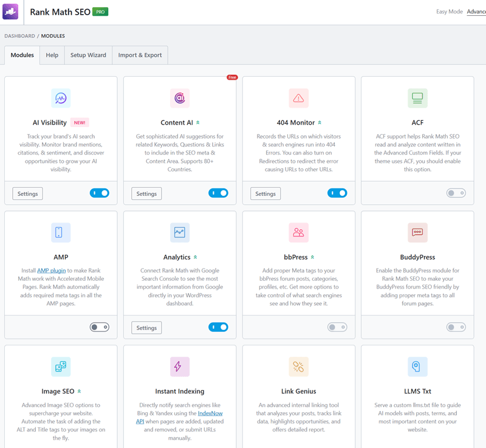This screenshot has height=448, width=486.
Task: Click the AI Visibility heading
Action: pos(50,123)
